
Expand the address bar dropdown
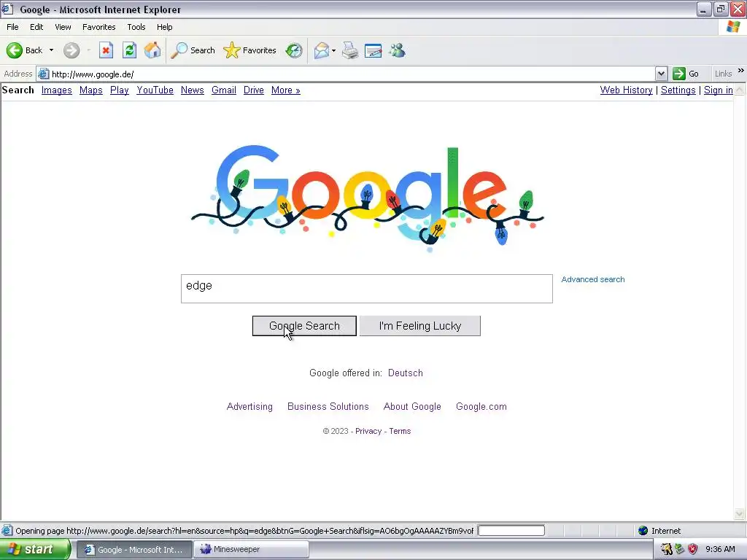click(661, 74)
